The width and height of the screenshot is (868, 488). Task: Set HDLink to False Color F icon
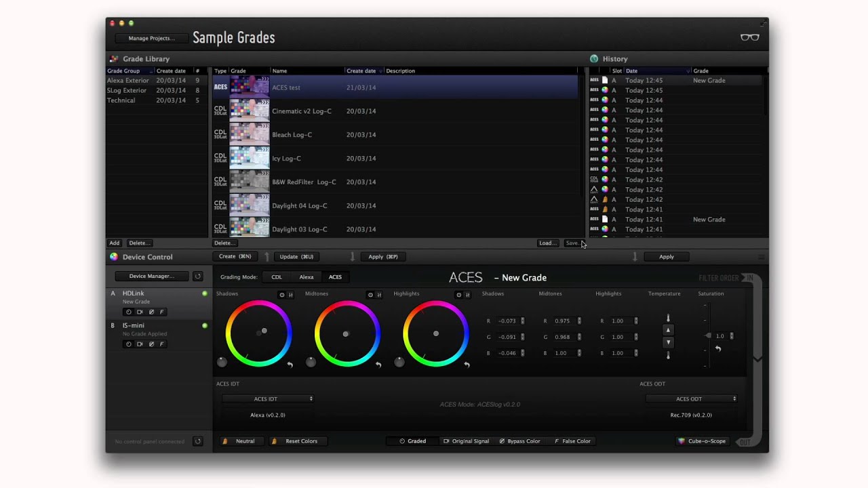click(162, 312)
